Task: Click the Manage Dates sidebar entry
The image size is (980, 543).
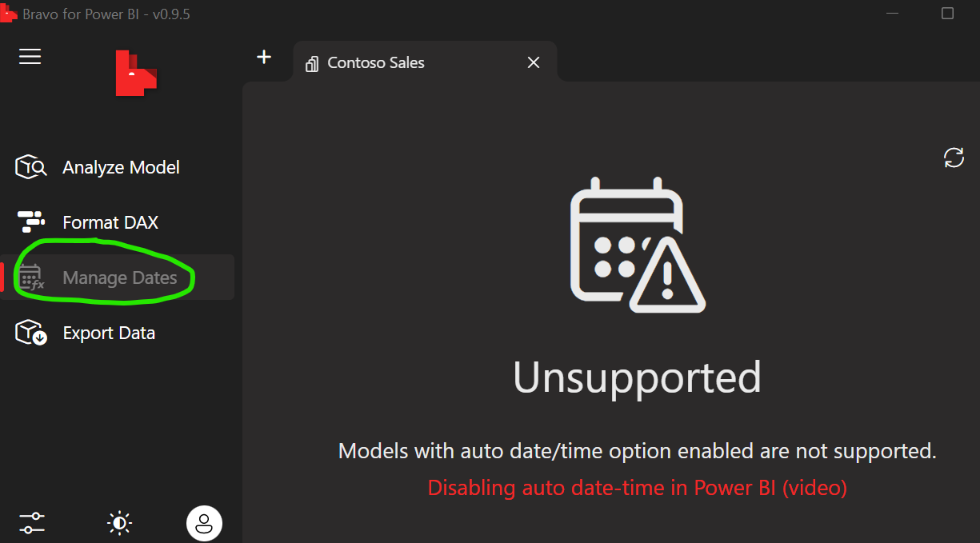Action: click(118, 277)
